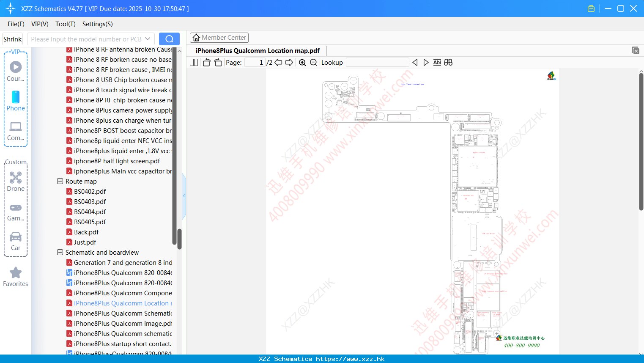Click the XZZ Schematics app logo
The image size is (644, 363).
[11, 8]
